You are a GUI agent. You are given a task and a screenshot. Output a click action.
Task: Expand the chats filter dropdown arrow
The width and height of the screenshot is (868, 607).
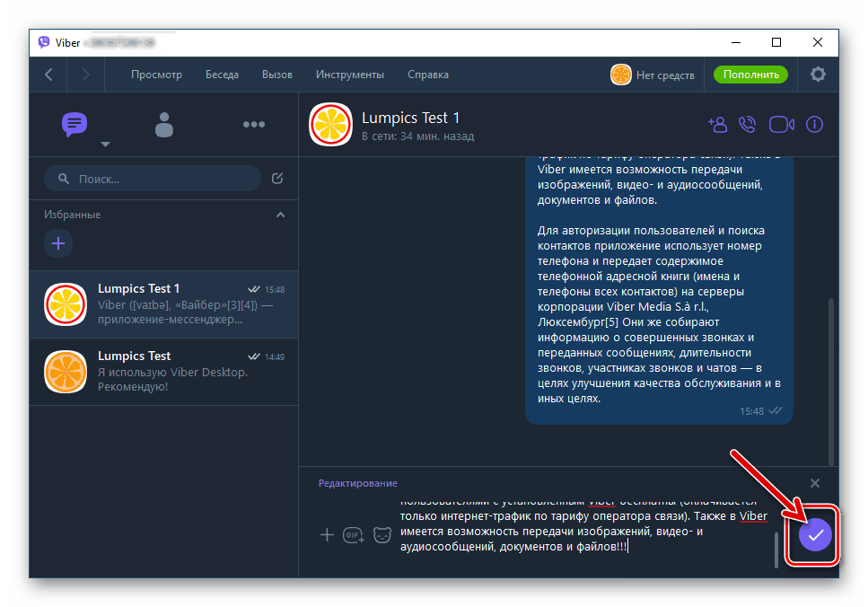tap(105, 145)
